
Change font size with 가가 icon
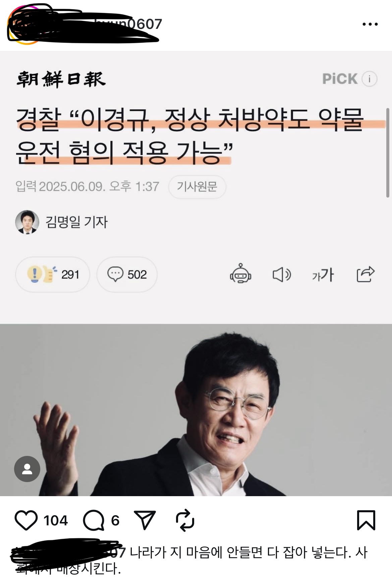(x=323, y=275)
